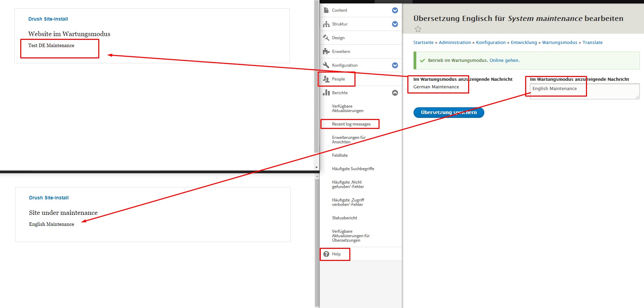Expand the Content menu arrow
The width and height of the screenshot is (644, 308).
click(395, 10)
